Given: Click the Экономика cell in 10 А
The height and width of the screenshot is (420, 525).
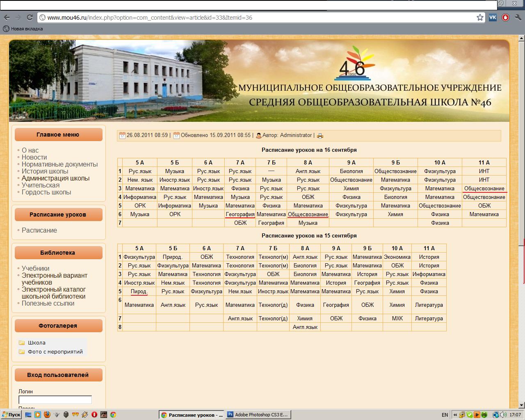Looking at the screenshot, I should 397,257.
